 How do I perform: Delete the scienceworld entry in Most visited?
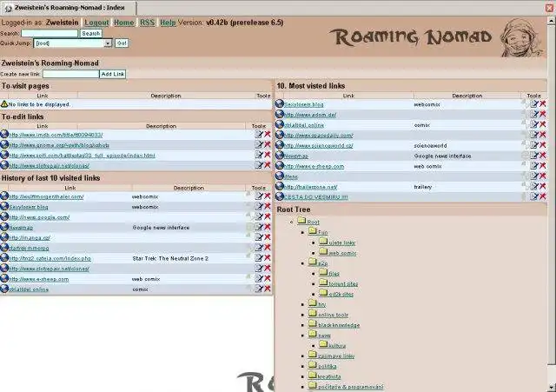(x=542, y=145)
